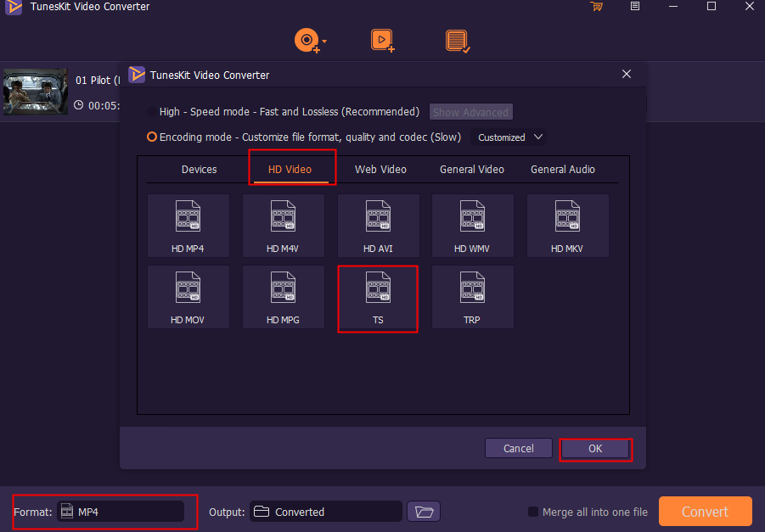Switch to the General Video tab
765x532 pixels.
pos(472,169)
